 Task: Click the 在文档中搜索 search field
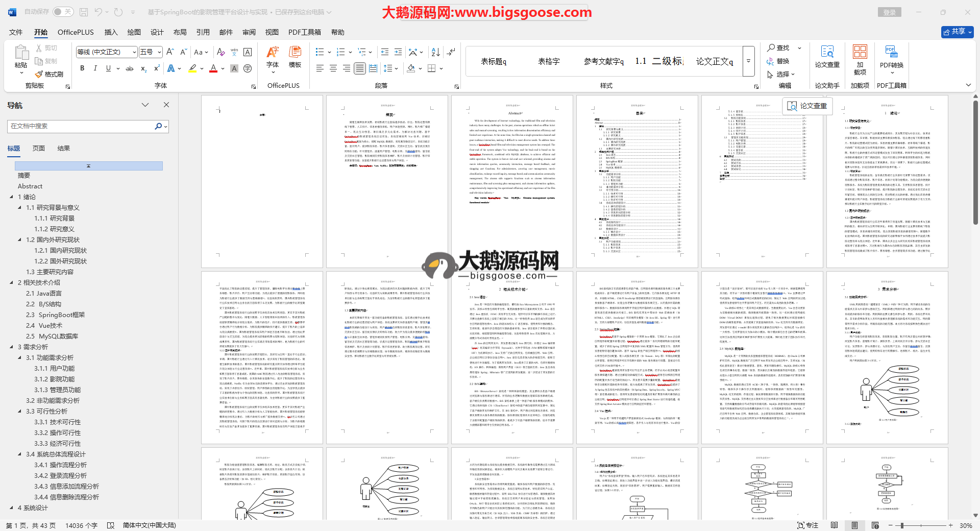(x=82, y=126)
